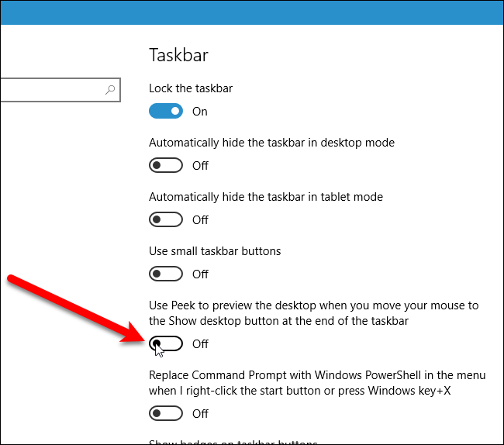Toggle on Use small taskbar buttons
The image size is (504, 445).
pyautogui.click(x=166, y=274)
